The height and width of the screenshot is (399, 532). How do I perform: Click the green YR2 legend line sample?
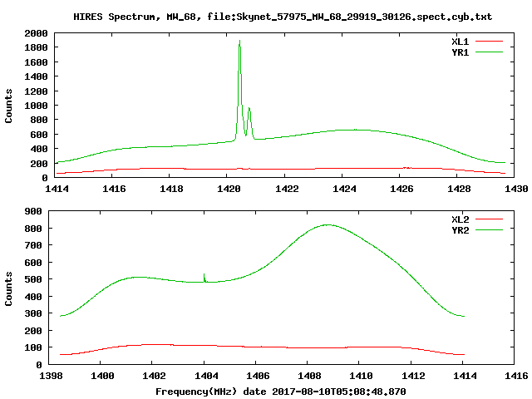tap(489, 230)
